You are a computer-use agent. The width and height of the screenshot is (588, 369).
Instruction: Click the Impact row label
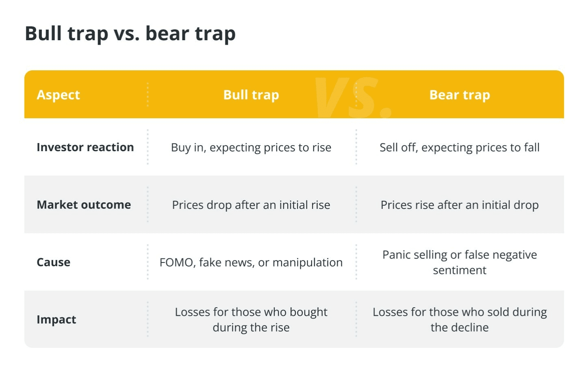coord(56,319)
